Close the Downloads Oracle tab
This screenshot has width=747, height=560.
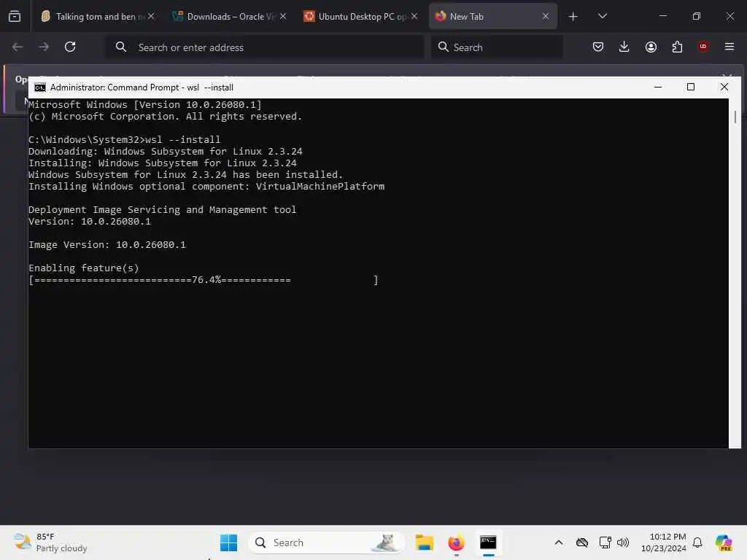tap(283, 16)
